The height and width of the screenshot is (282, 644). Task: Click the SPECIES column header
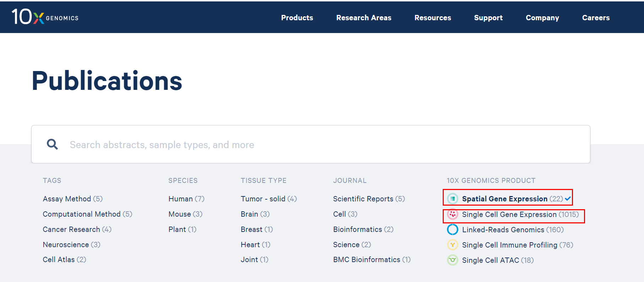(x=183, y=180)
